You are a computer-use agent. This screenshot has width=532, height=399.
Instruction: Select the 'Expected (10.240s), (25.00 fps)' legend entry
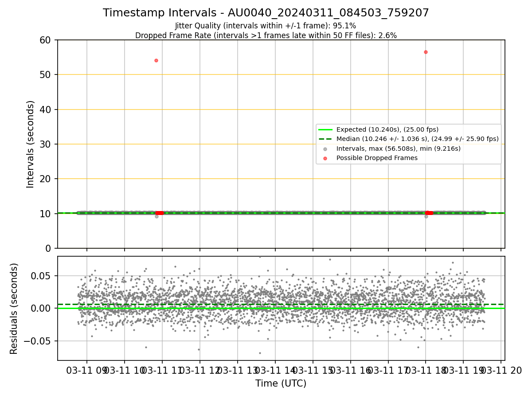387,129
